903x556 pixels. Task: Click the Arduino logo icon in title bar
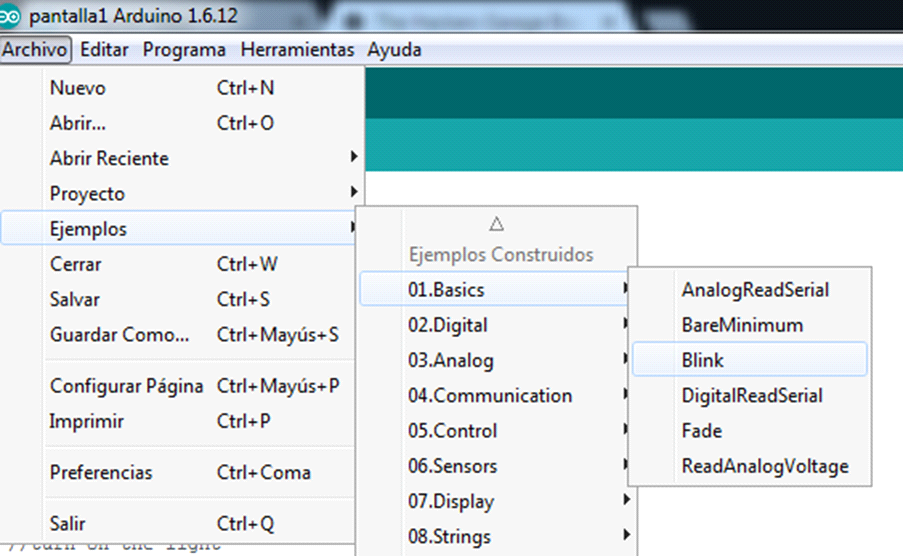[12, 17]
